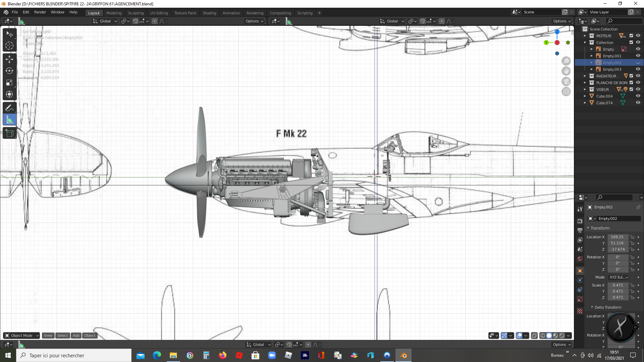
Task: Toggle viewport overlays display
Action: pos(519,336)
